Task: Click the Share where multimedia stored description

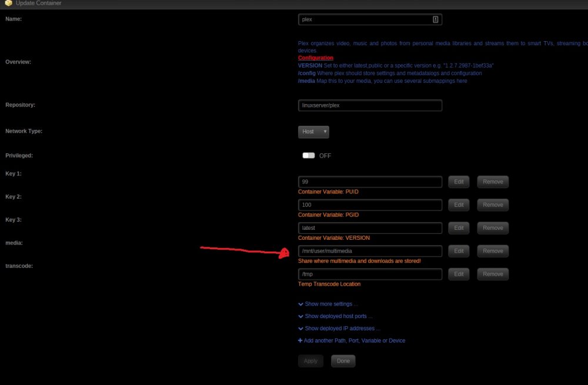Action: point(359,261)
